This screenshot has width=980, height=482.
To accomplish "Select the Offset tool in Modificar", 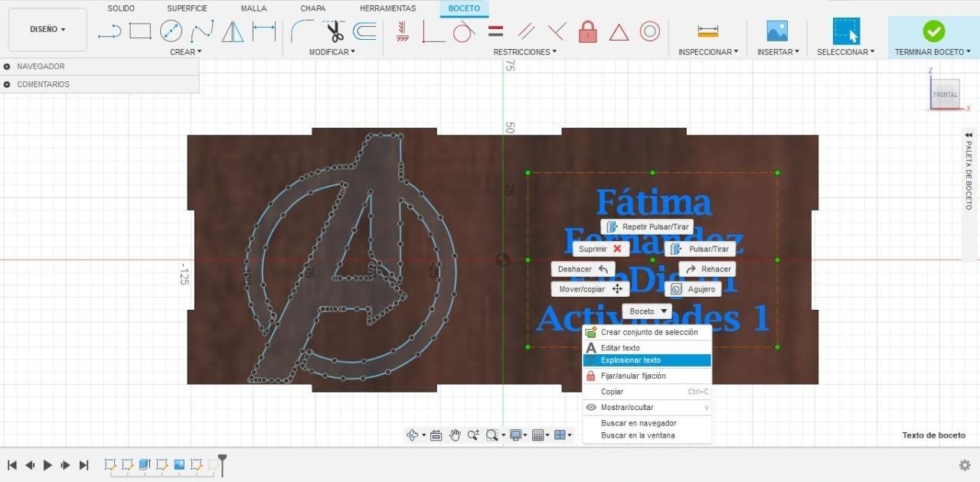I will tap(364, 31).
